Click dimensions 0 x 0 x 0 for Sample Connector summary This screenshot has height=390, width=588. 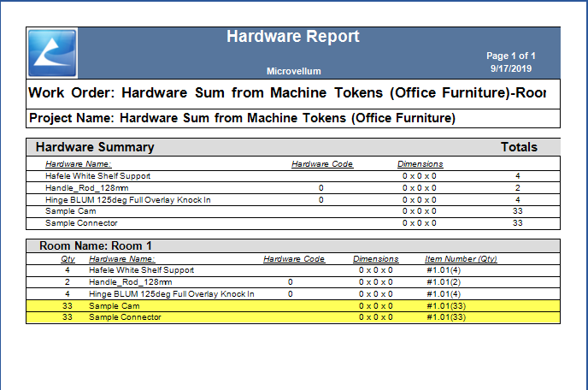coord(420,223)
